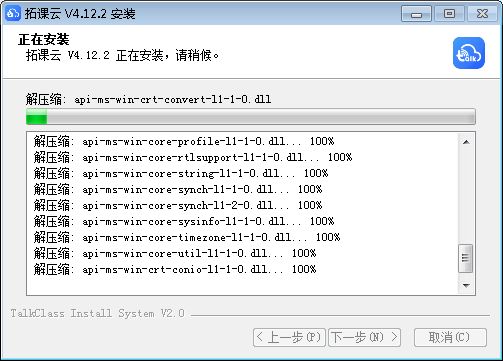Select the core-util-l1-1-0.dll log line

click(175, 253)
